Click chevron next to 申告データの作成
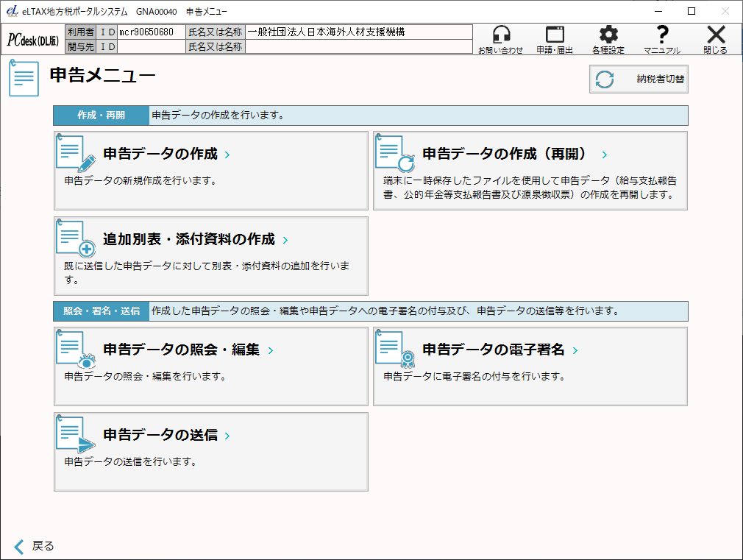 [x=227, y=155]
